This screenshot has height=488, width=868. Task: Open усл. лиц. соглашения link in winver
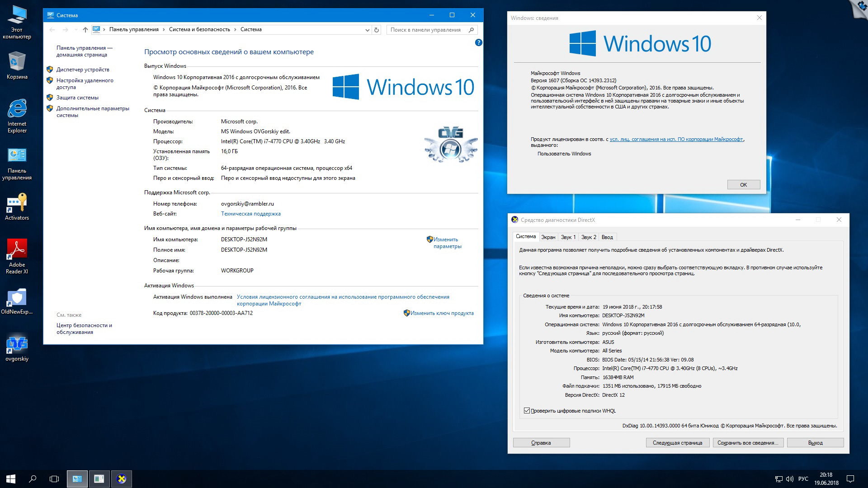point(676,139)
